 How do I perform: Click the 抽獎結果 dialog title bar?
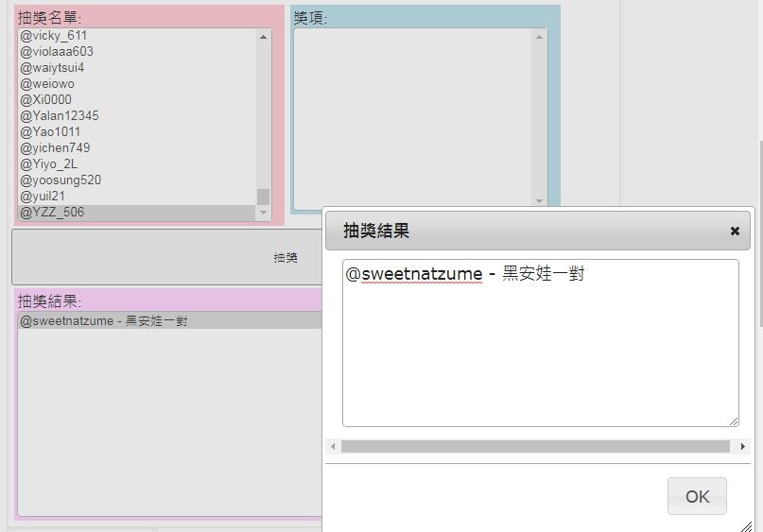(x=538, y=231)
